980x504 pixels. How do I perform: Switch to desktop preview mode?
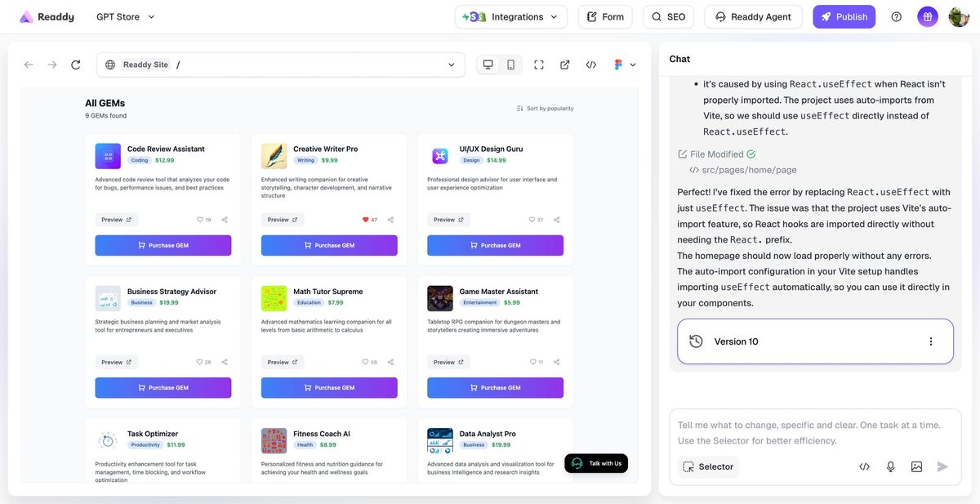click(x=488, y=65)
